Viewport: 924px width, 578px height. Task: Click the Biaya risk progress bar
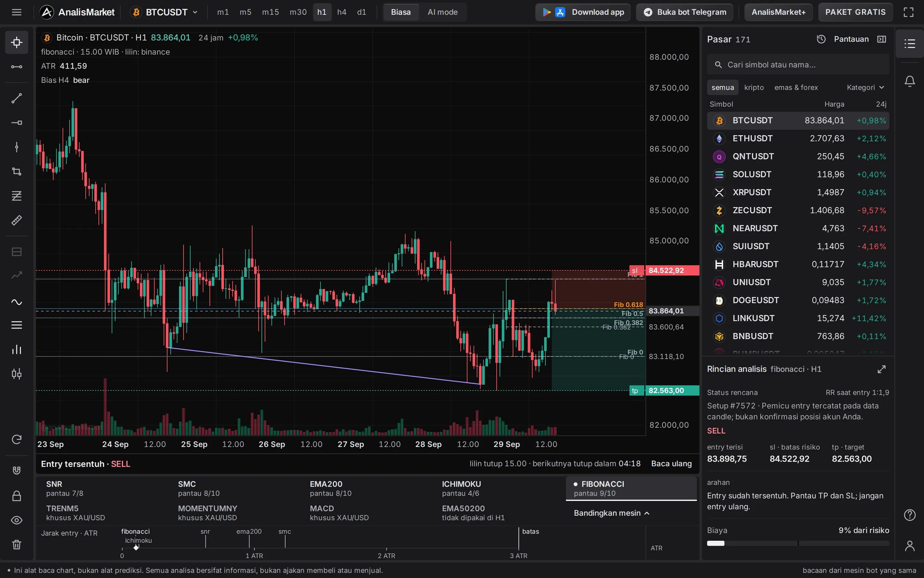tap(798, 543)
